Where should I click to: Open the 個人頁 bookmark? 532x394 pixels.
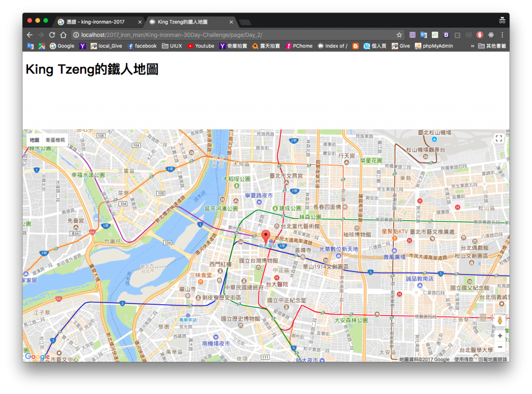(x=375, y=46)
